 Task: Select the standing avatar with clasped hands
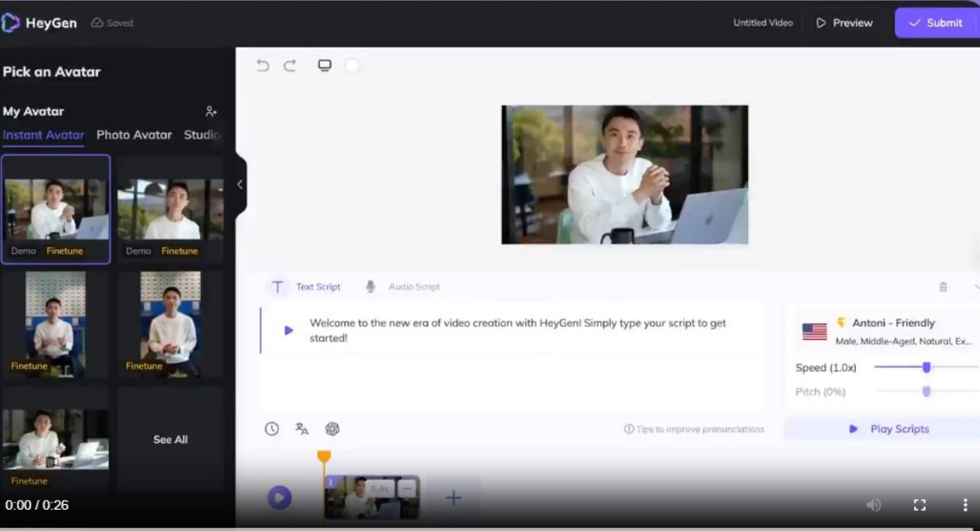170,324
